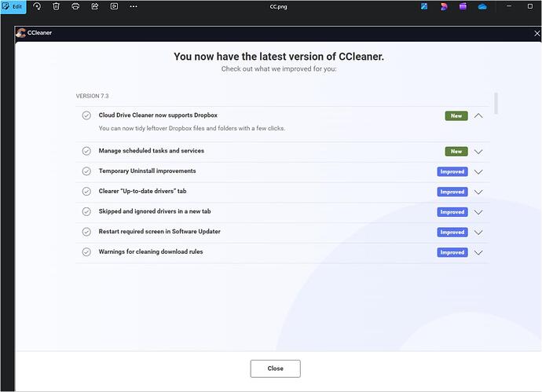
Task: Start slideshow using the play icon
Action: (x=114, y=6)
